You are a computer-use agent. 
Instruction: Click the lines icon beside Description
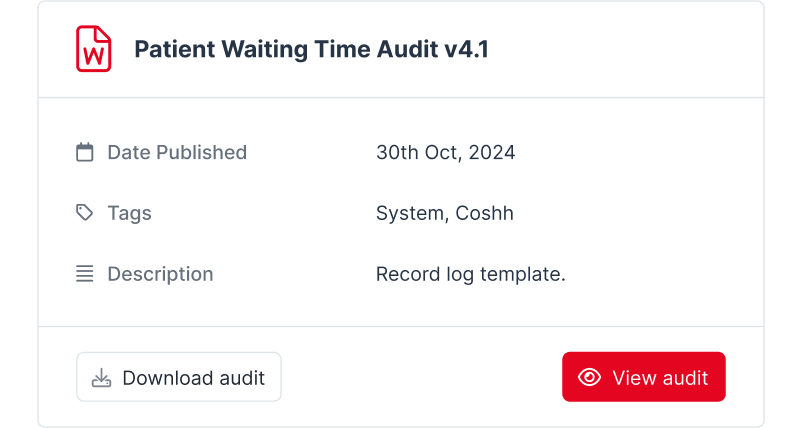pyautogui.click(x=85, y=274)
